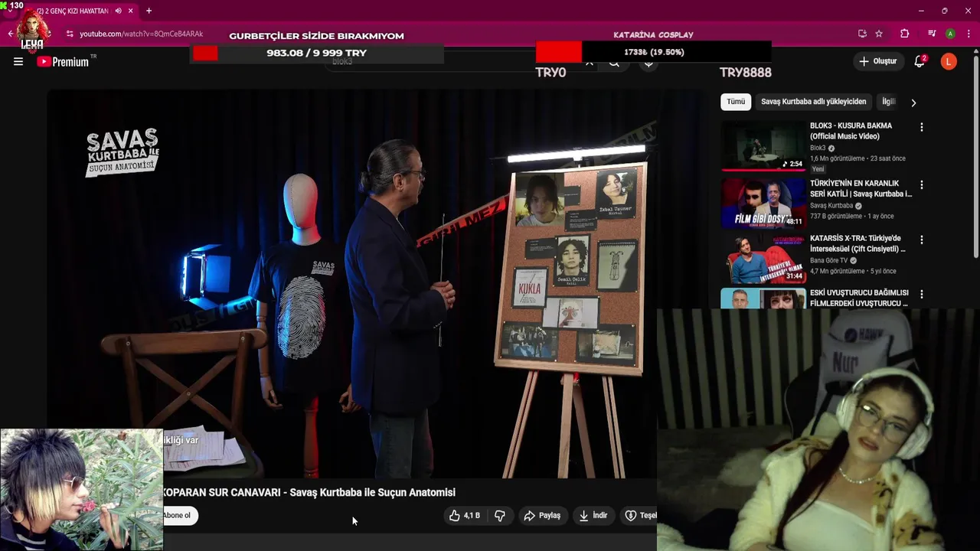Open BLOK3 - KUSURA BAKMA video thumbnail
980x551 pixels.
coord(763,145)
